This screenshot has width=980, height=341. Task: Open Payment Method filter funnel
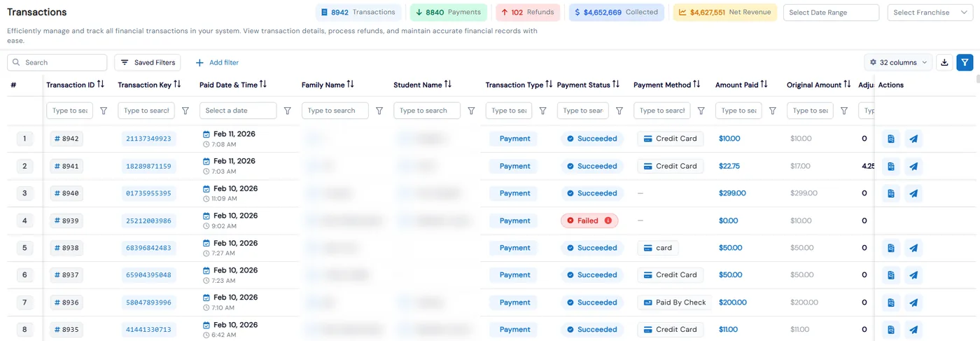click(701, 111)
